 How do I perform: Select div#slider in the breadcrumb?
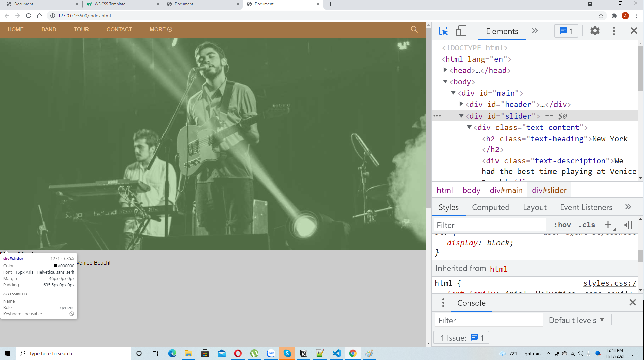click(x=549, y=190)
